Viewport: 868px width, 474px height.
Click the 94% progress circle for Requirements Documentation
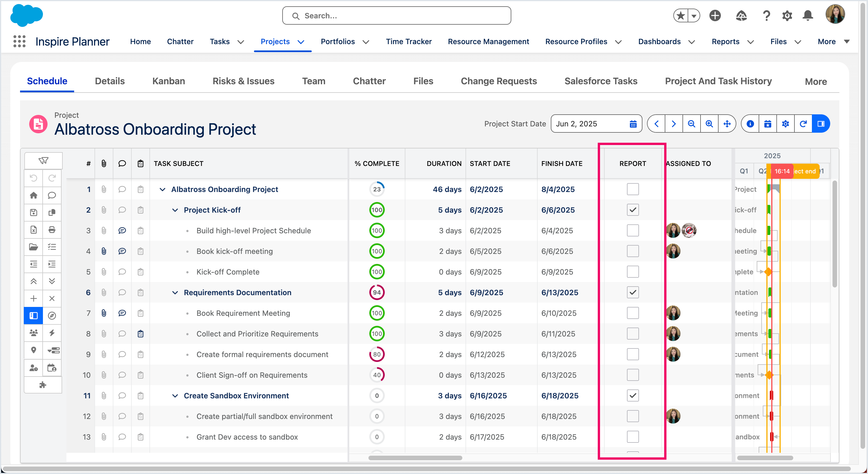click(377, 293)
